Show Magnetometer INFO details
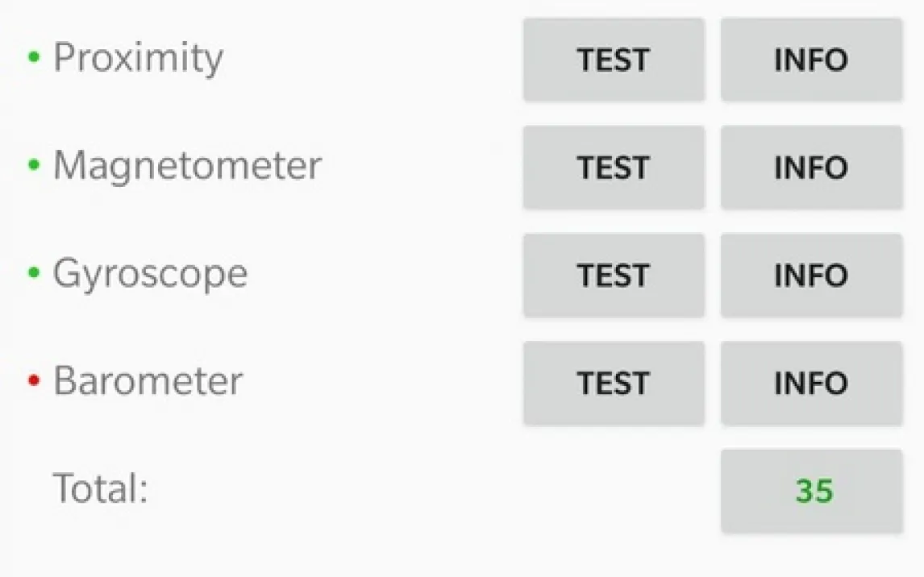The height and width of the screenshot is (577, 924). pos(811,168)
